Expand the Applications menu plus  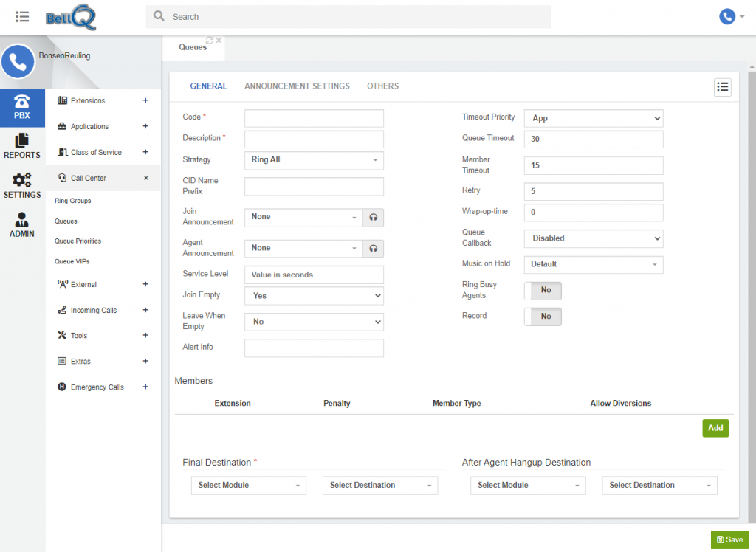click(x=145, y=126)
